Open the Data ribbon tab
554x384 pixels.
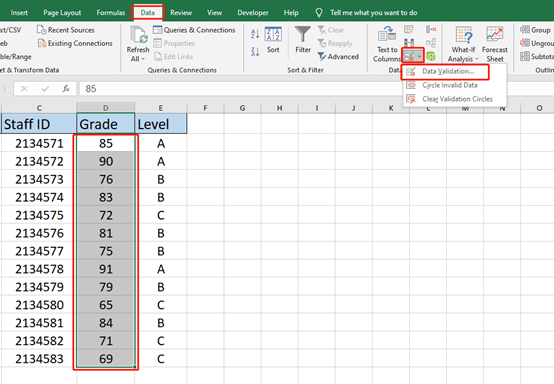147,13
